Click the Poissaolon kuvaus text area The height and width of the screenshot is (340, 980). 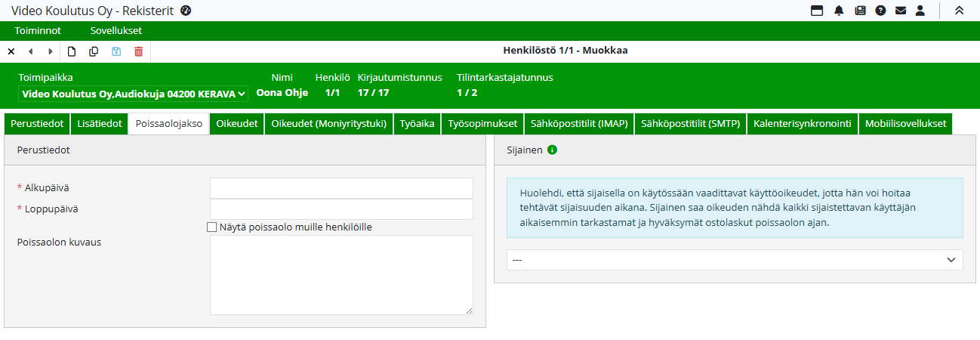click(x=341, y=274)
